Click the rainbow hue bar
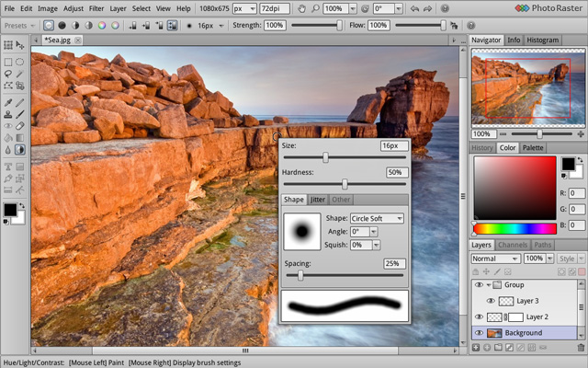Screen dimensions: 588x368 point(514,229)
